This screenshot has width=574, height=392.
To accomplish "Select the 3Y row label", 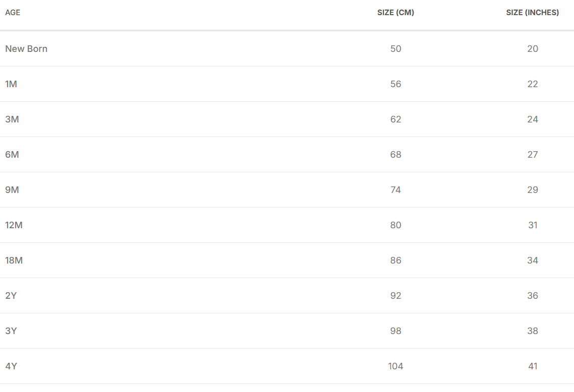I will coord(11,331).
